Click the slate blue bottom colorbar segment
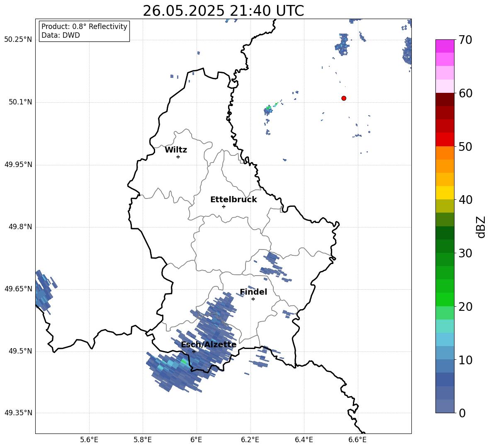Viewport: 491px width, 448px height. coord(445,406)
